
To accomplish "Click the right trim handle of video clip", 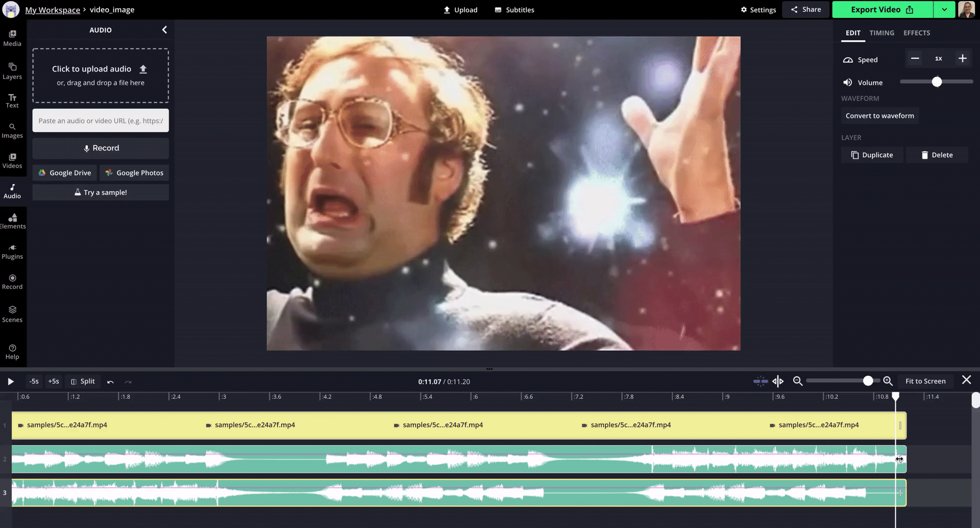I will pyautogui.click(x=900, y=425).
